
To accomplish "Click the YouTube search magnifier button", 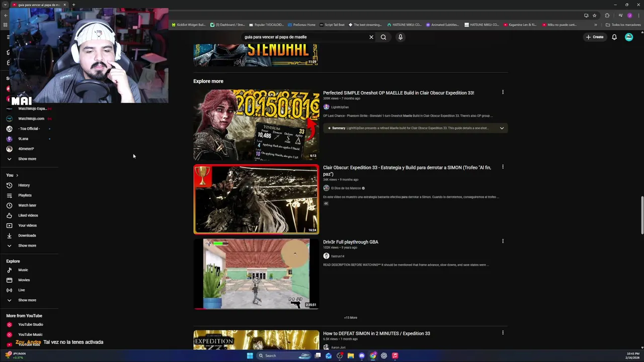I will pos(383,37).
